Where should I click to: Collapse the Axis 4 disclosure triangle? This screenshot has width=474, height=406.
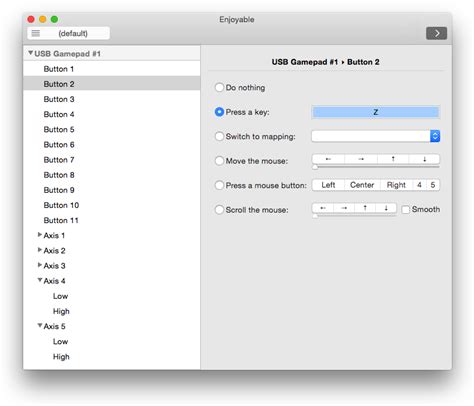40,280
